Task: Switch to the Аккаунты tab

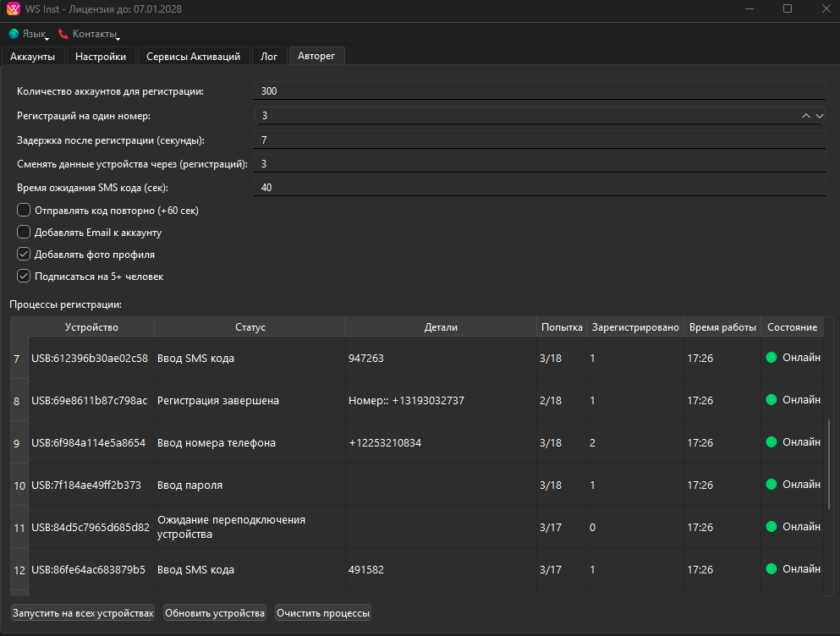Action: pos(33,57)
